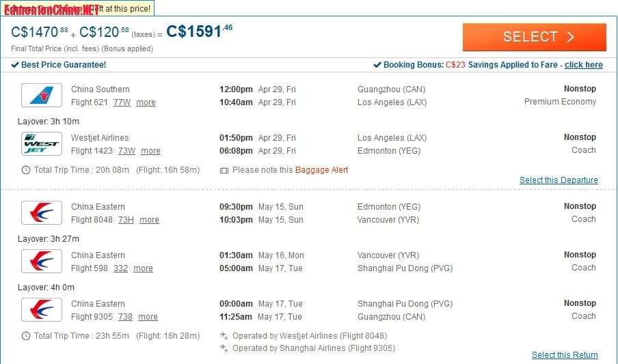Choose 'Select this Departure' link

(x=559, y=180)
